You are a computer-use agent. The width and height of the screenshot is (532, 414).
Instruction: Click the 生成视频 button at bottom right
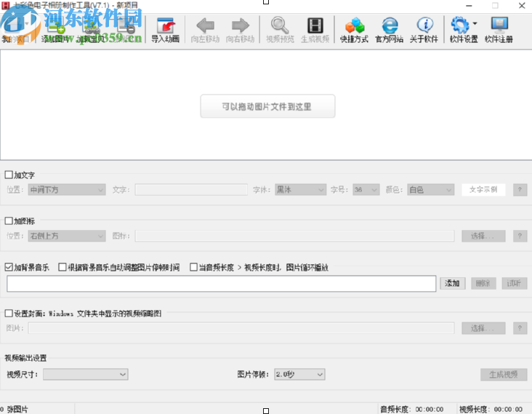[504, 375]
